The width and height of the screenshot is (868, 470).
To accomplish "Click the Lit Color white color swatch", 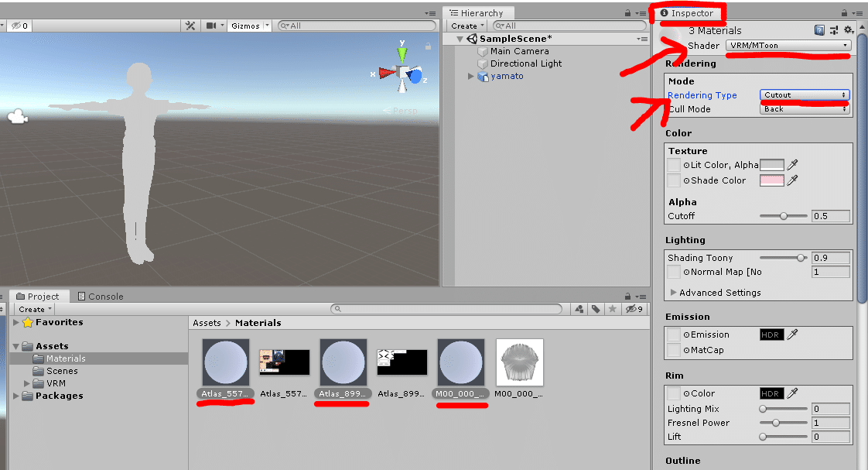I will [x=771, y=165].
